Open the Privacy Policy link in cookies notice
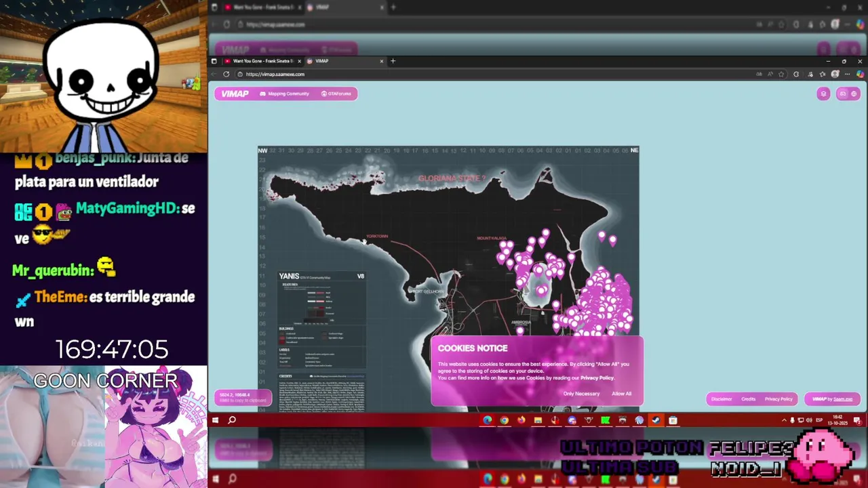This screenshot has width=868, height=488. [x=597, y=378]
